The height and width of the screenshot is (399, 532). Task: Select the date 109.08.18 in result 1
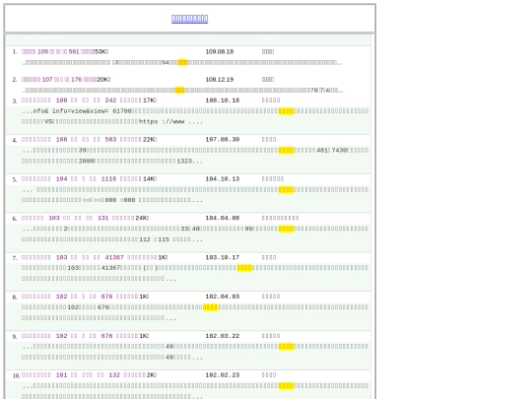(219, 51)
